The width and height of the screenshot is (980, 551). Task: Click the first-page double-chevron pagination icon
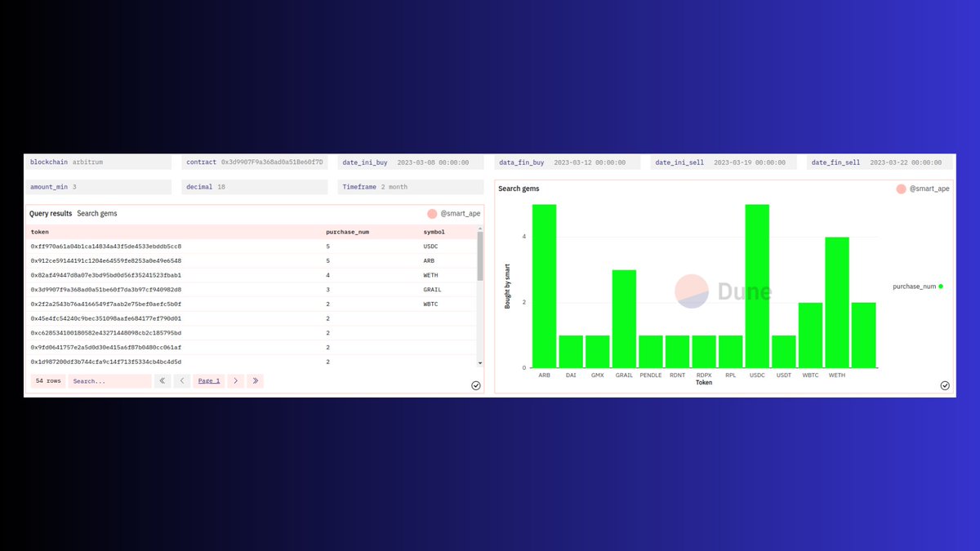click(163, 380)
